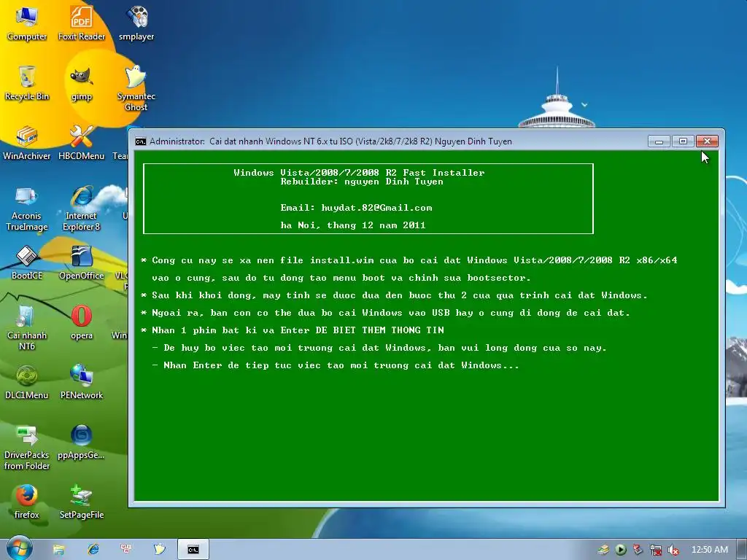The height and width of the screenshot is (560, 747).
Task: Click the text 'ha Noi, thang 12 nam 2011'
Action: 353,225
